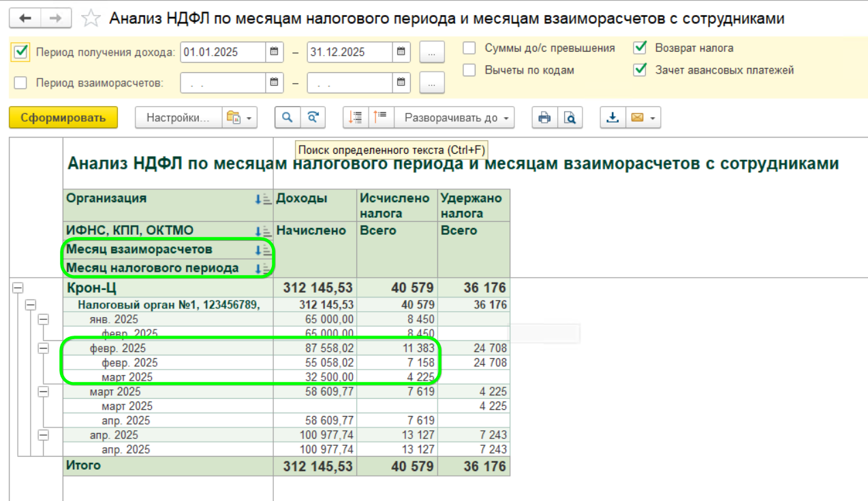Open print preview icon
This screenshot has height=501, width=868.
click(570, 118)
